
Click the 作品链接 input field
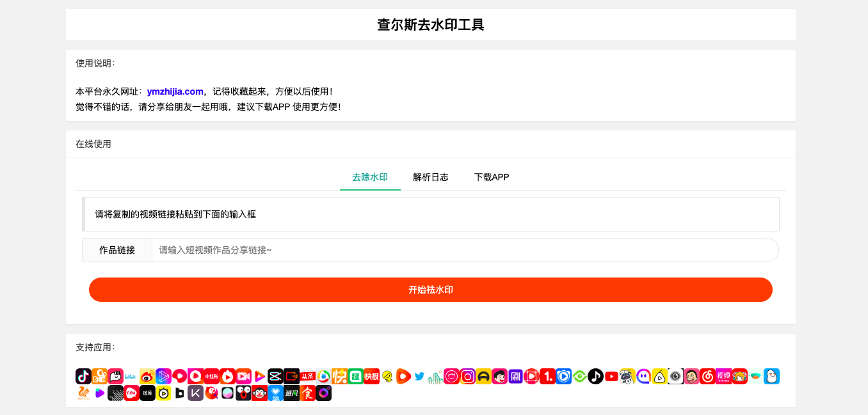[x=464, y=249]
